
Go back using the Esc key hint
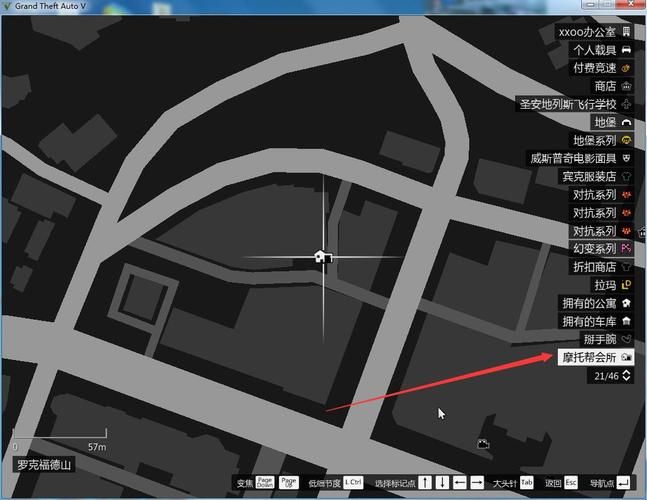click(x=571, y=482)
